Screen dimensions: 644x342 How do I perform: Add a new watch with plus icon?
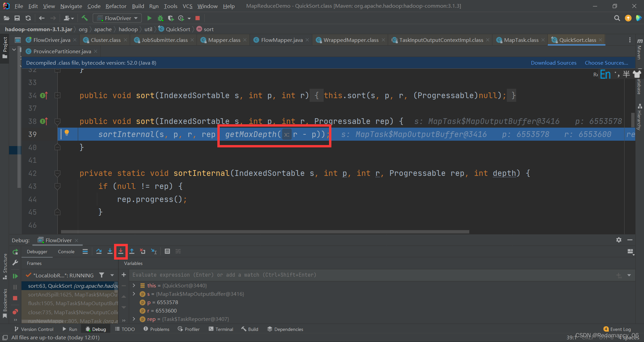click(124, 275)
